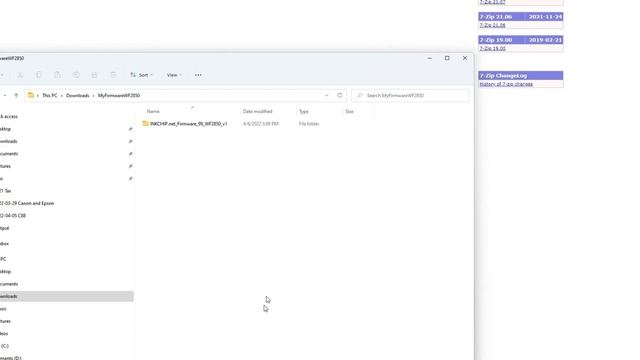Open the 04-05 C88 folder in sidebar
Screen dimensions: 640x360
pyautogui.click(x=13, y=216)
